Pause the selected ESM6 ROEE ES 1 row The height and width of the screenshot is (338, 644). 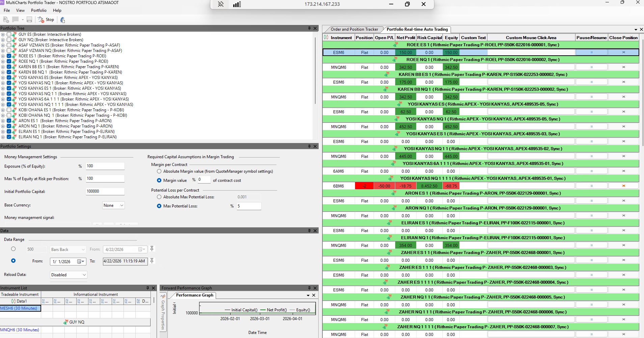click(592, 52)
